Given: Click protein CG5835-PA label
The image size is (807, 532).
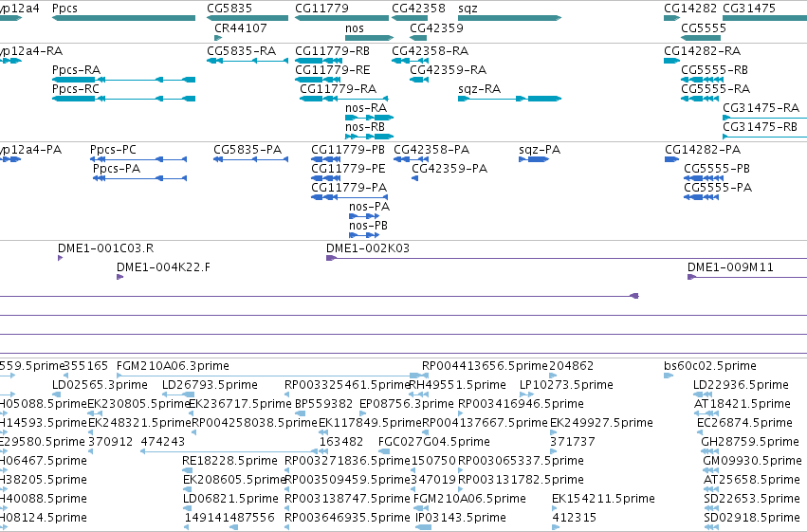Looking at the screenshot, I should click(248, 150).
